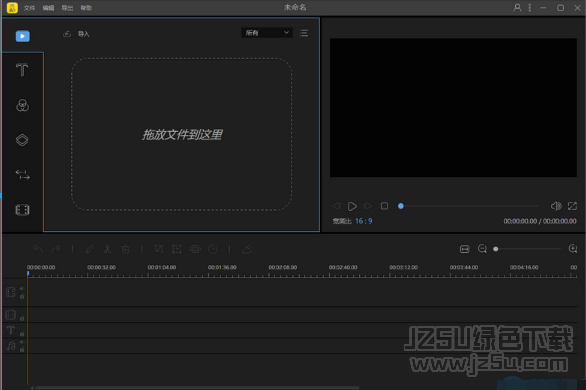The image size is (586, 390).
Task: Open the Media library tab in the sidebar
Action: pyautogui.click(x=22, y=36)
